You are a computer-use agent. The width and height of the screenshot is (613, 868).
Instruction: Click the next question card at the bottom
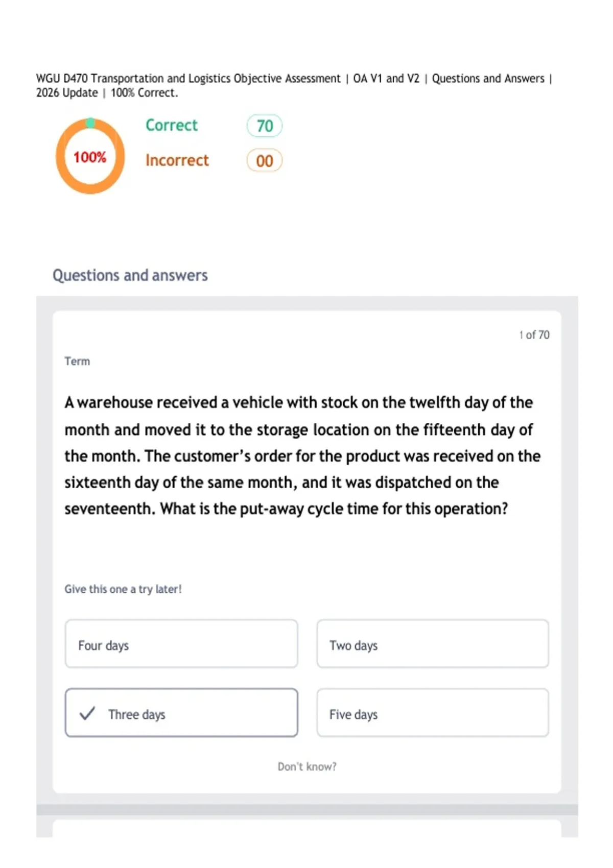pos(307,828)
